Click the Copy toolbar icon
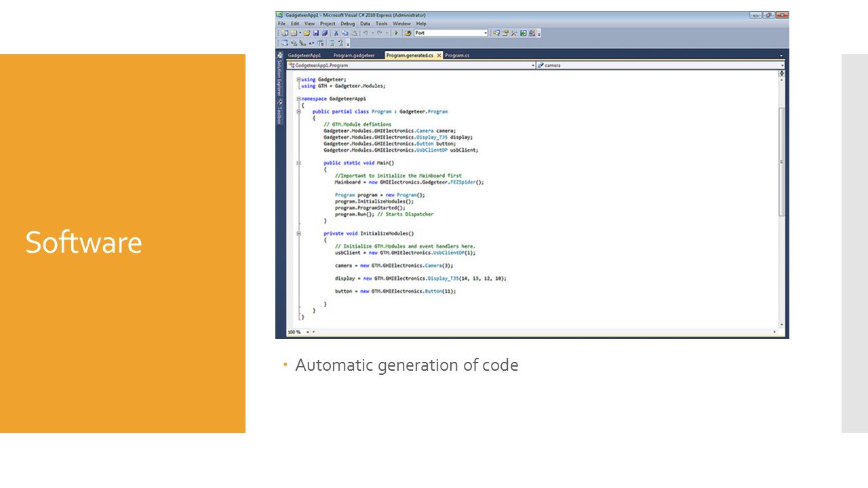This screenshot has width=868, height=488. (345, 33)
